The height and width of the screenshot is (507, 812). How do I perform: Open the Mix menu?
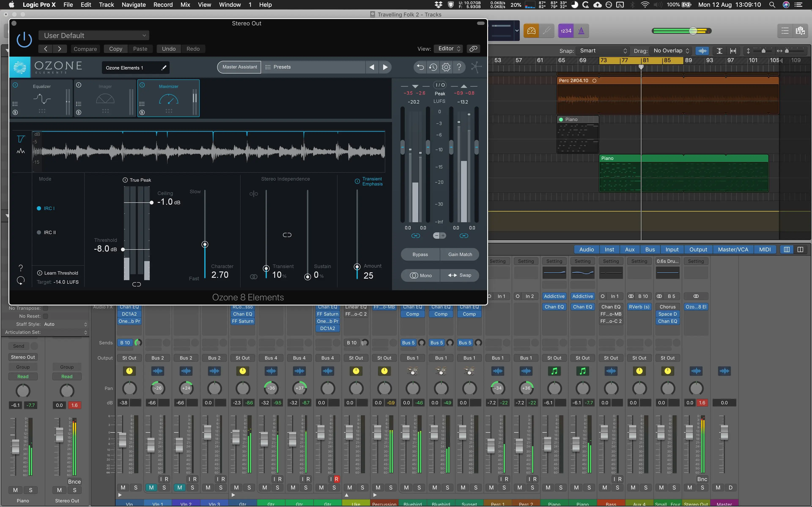[x=185, y=5]
